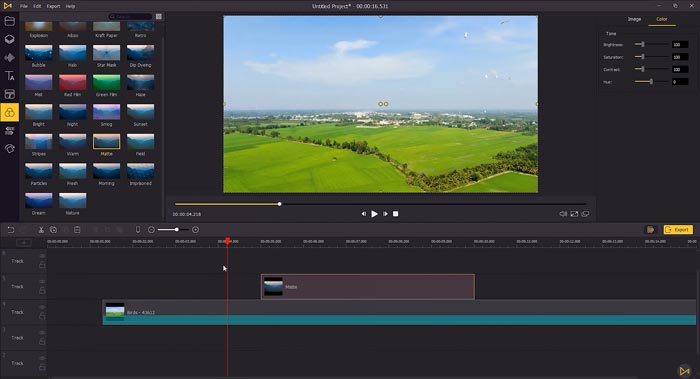Toggle visibility of the bottom timeline track

coord(42,358)
